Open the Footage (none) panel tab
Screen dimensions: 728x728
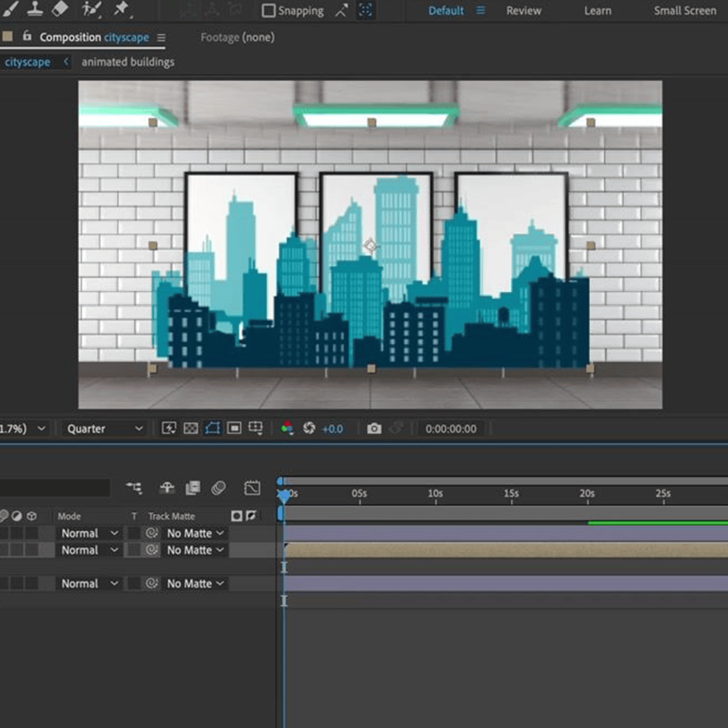coord(237,38)
